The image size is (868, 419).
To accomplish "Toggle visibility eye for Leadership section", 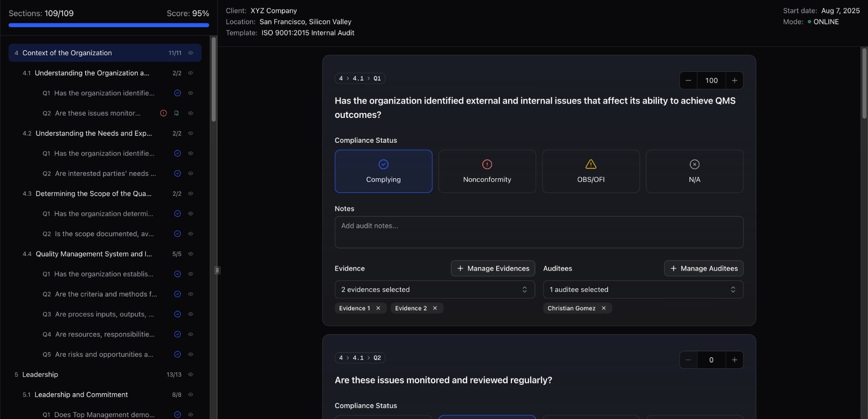I will pos(191,375).
